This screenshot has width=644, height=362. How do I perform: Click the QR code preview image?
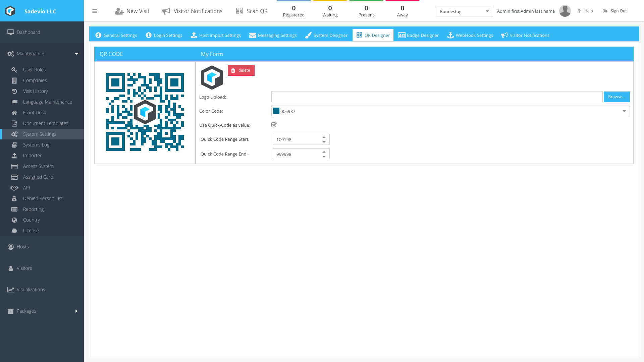[x=145, y=112]
